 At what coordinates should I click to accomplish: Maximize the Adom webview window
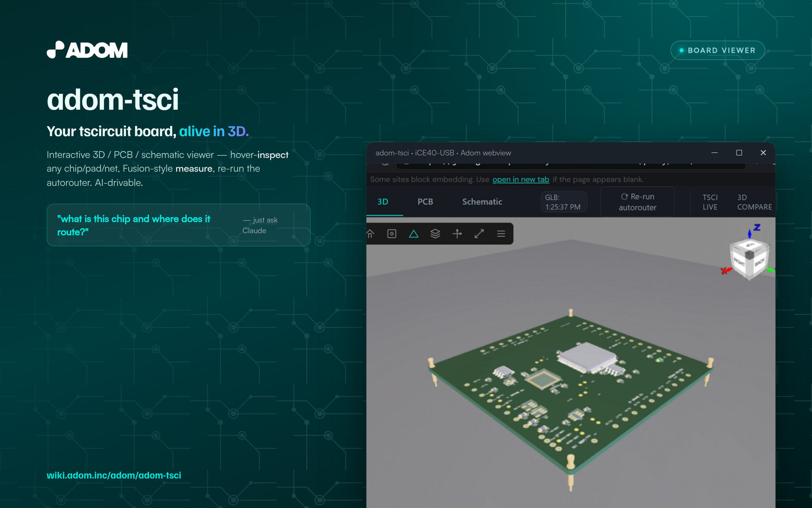pyautogui.click(x=739, y=153)
